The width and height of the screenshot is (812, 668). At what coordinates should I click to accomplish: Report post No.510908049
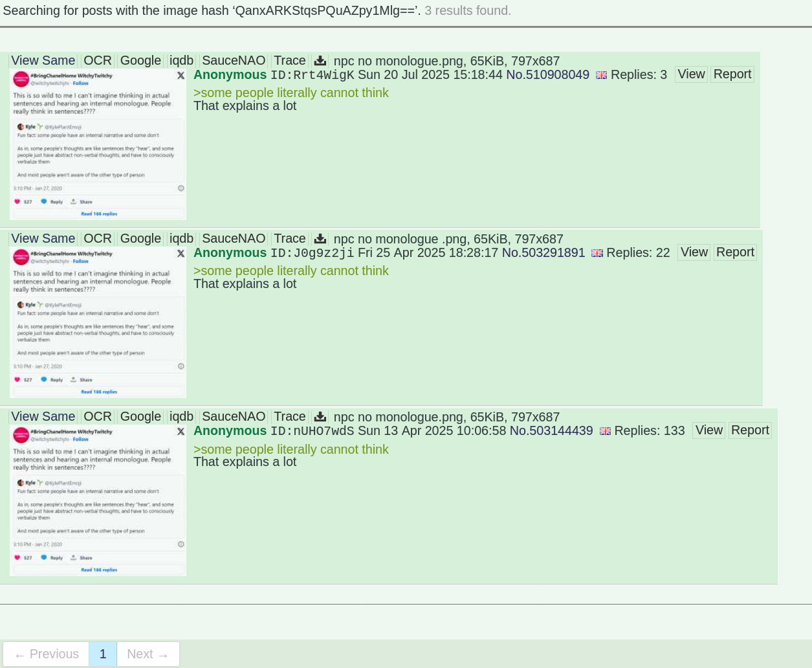click(x=732, y=74)
